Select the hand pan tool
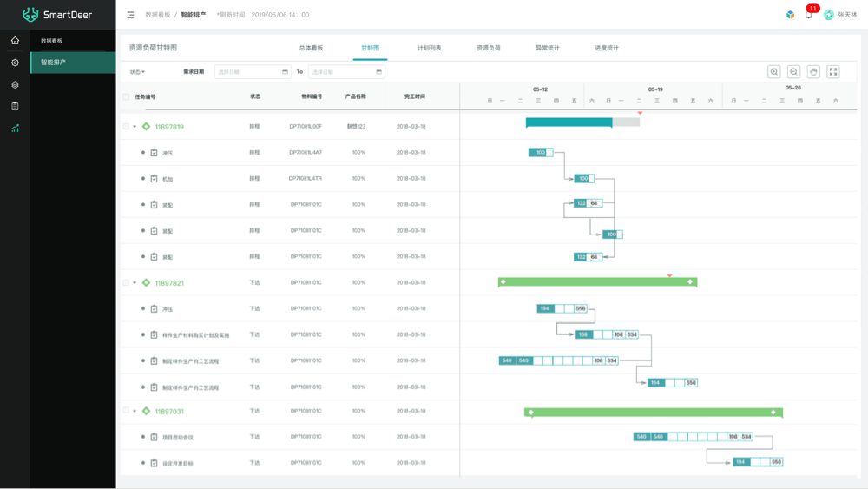868x489 pixels. coord(813,72)
